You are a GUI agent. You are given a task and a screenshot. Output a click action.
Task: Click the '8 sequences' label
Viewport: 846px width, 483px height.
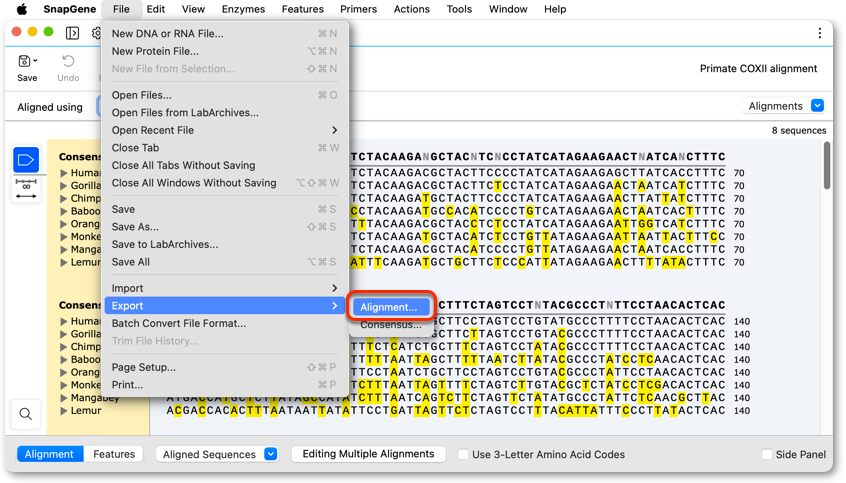799,131
